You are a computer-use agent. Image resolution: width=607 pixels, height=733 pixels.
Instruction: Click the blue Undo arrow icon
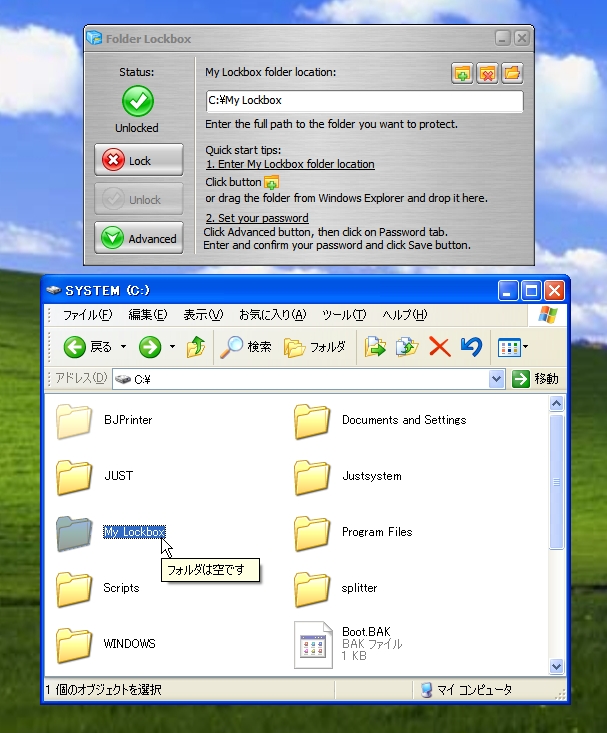coord(471,347)
